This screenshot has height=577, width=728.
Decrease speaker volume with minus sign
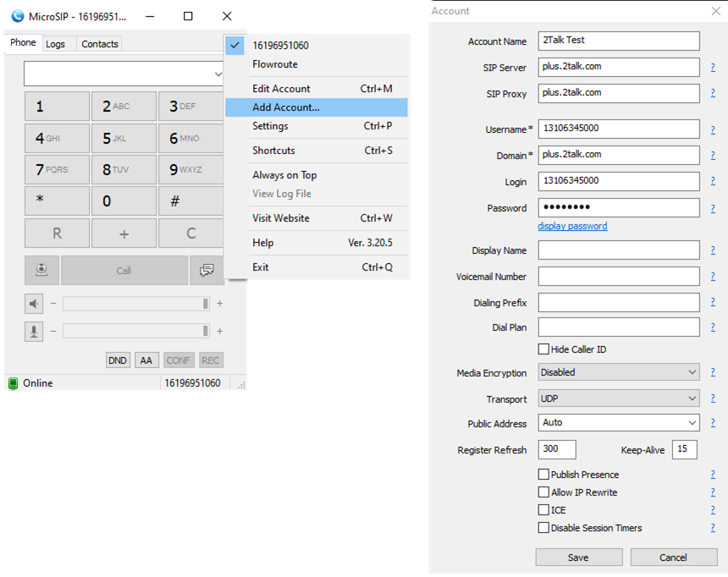click(53, 304)
